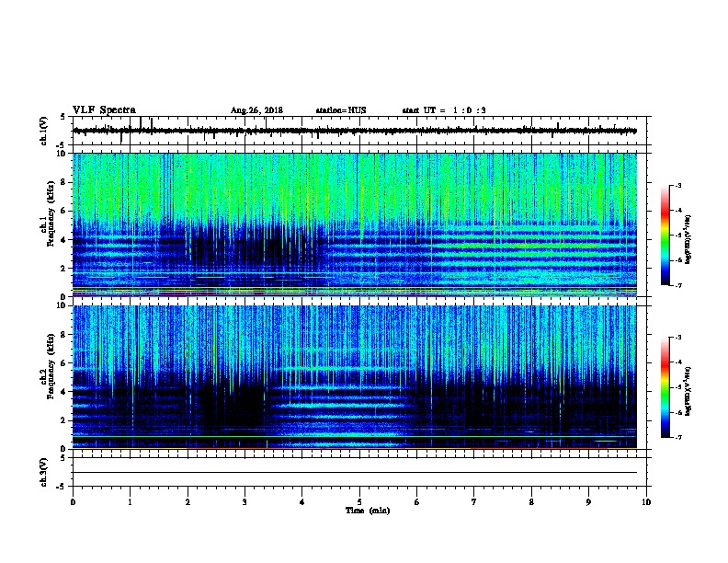Click the "station=HUS" label

point(341,110)
